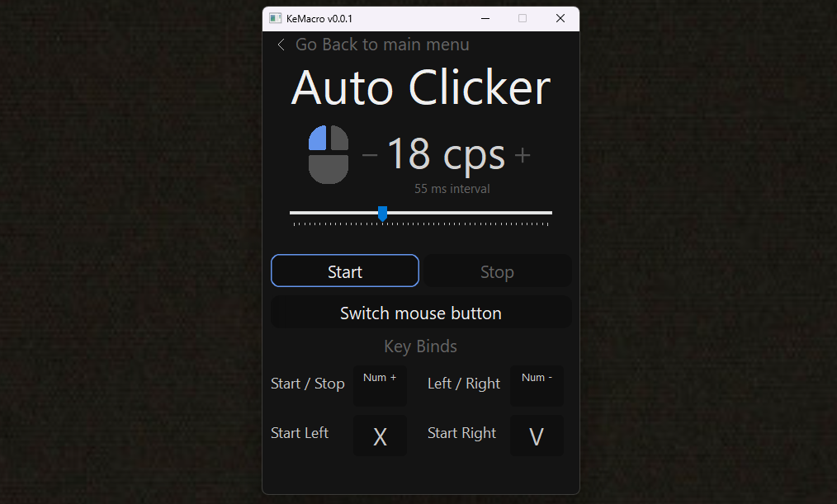Toggle with the Switch mouse button control

coord(421,313)
